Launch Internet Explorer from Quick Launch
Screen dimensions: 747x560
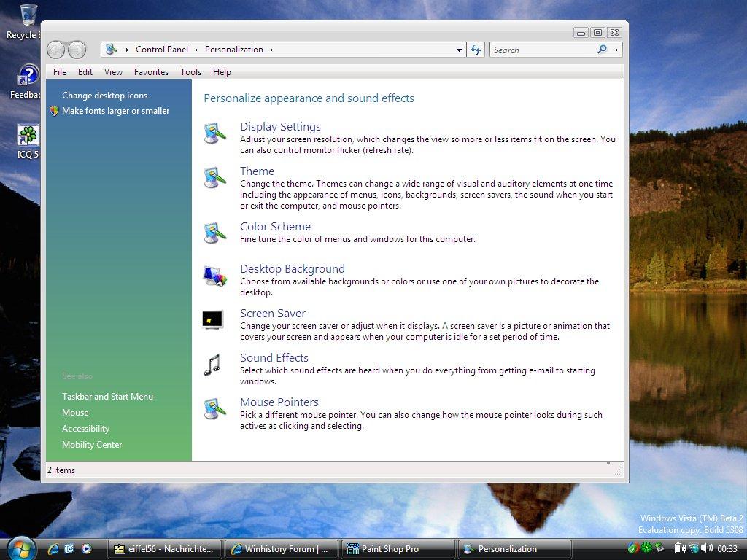coord(53,549)
